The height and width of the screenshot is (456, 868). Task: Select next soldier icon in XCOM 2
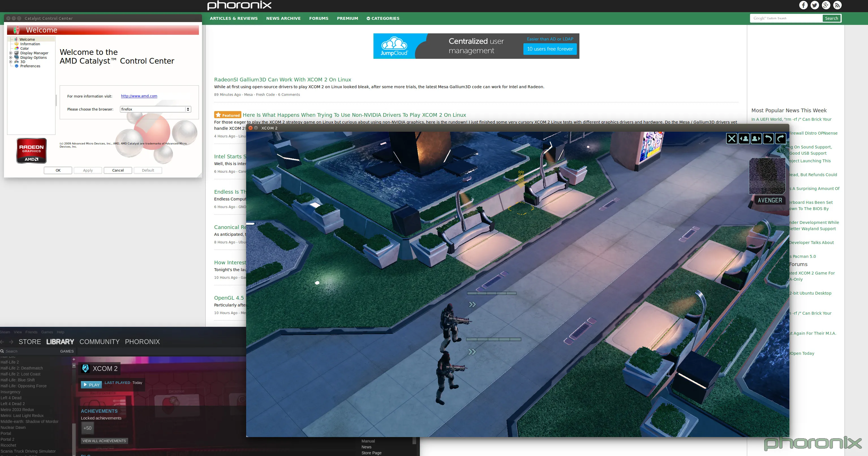pyautogui.click(x=756, y=139)
